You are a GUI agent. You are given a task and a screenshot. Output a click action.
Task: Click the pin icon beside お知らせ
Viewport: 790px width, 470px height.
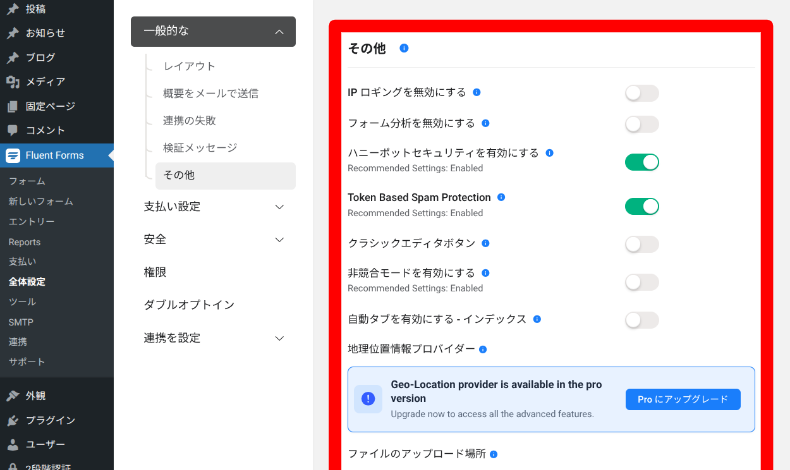pyautogui.click(x=13, y=33)
